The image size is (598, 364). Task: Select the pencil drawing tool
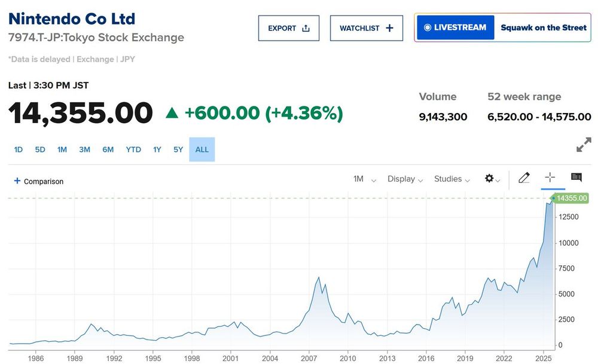[x=524, y=178]
